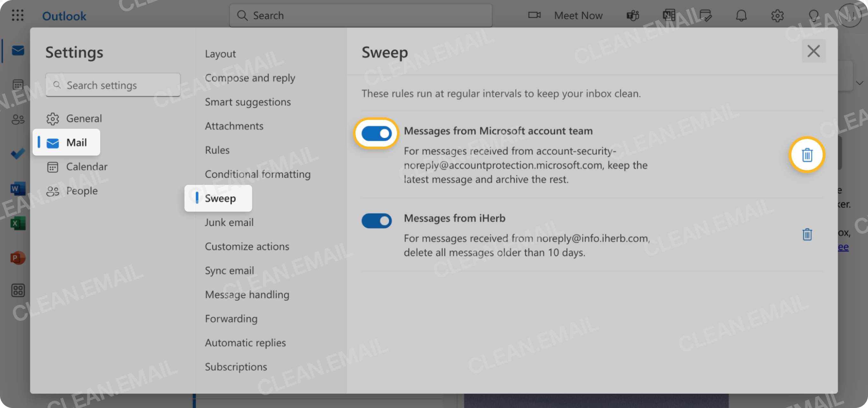Delete the iHerb sweep rule
This screenshot has height=408, width=868.
pyautogui.click(x=807, y=234)
